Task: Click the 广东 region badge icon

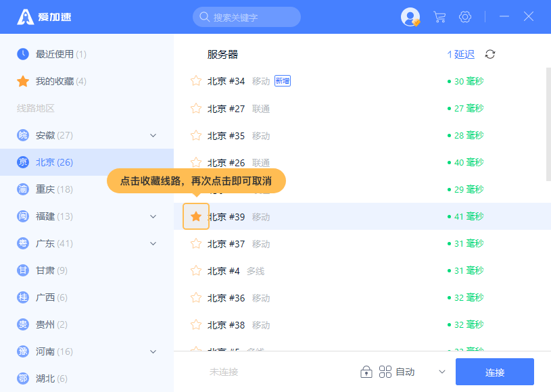Action: tap(23, 243)
